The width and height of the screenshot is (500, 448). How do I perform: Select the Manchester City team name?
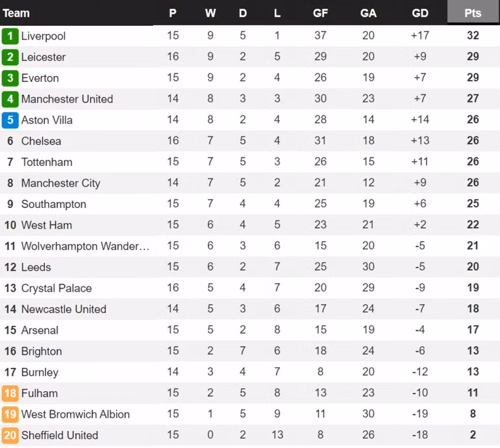[x=60, y=183]
